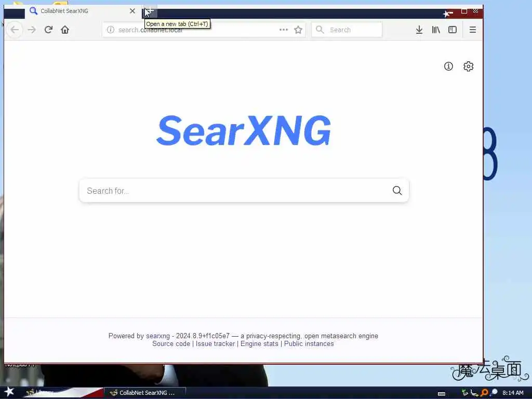This screenshot has height=399, width=532.
Task: Open the Public instances link
Action: pos(309,344)
